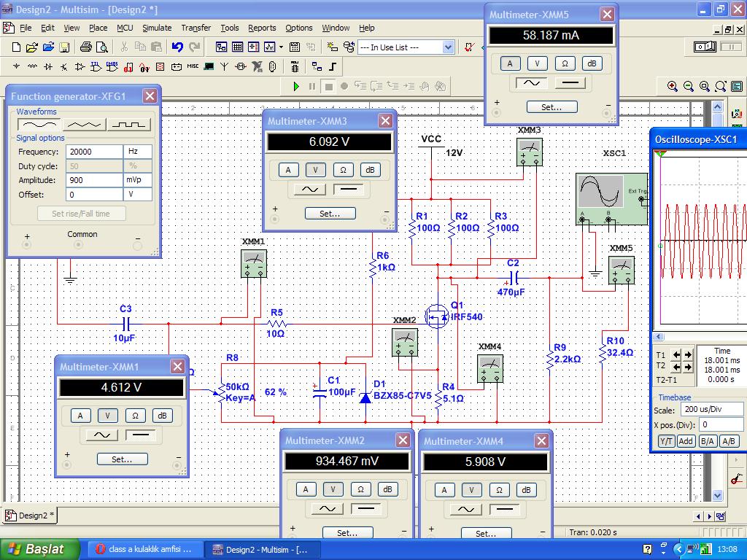Place a diode from the component toolbar
This screenshot has height=560, width=747.
[x=48, y=67]
